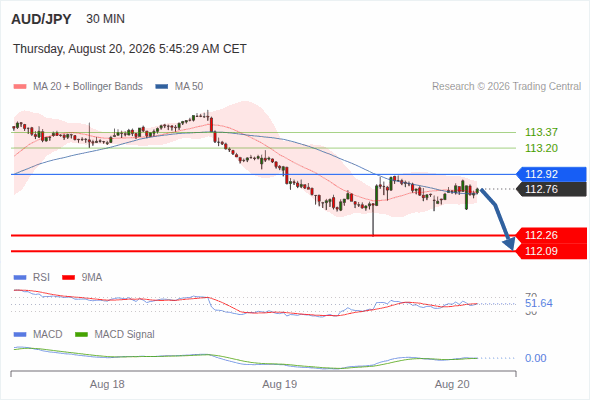Click the MA 20 + Bollinger Bands pink swatch
Screen dimensions: 590x400
coord(20,87)
